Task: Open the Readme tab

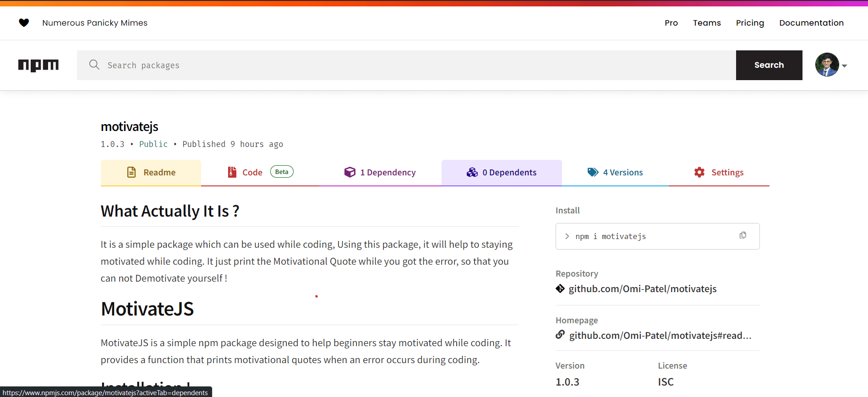Action: (151, 173)
